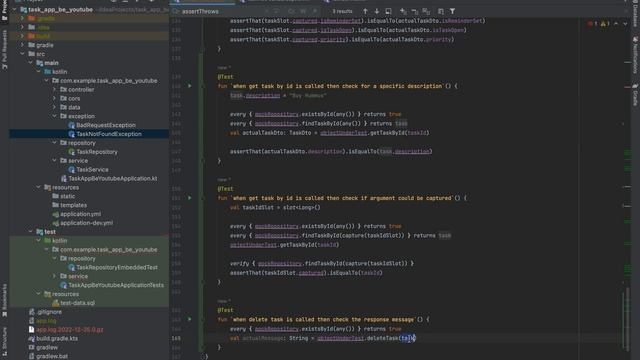640x360 pixels.
Task: Click the red error indicator in editor corner
Action: pos(593,24)
